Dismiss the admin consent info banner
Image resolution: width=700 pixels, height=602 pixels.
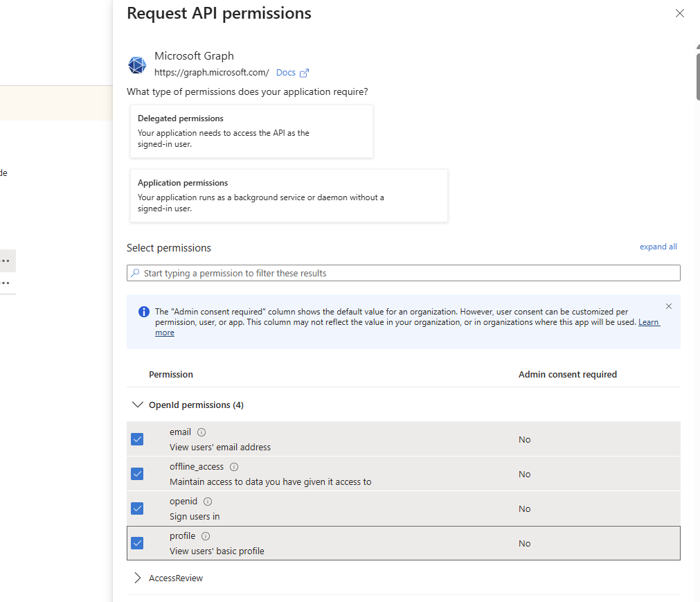(x=668, y=306)
